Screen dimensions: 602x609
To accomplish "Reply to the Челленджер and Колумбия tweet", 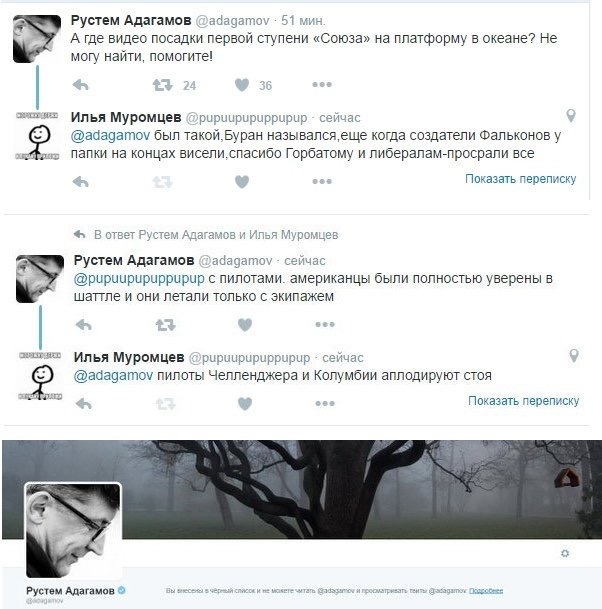I will tap(84, 404).
